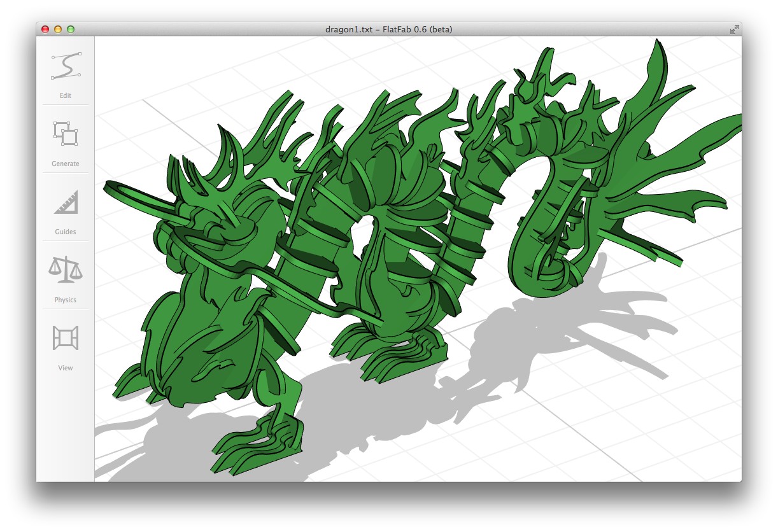Click the "Generate" label in the sidebar
The width and height of the screenshot is (778, 532).
(x=66, y=164)
